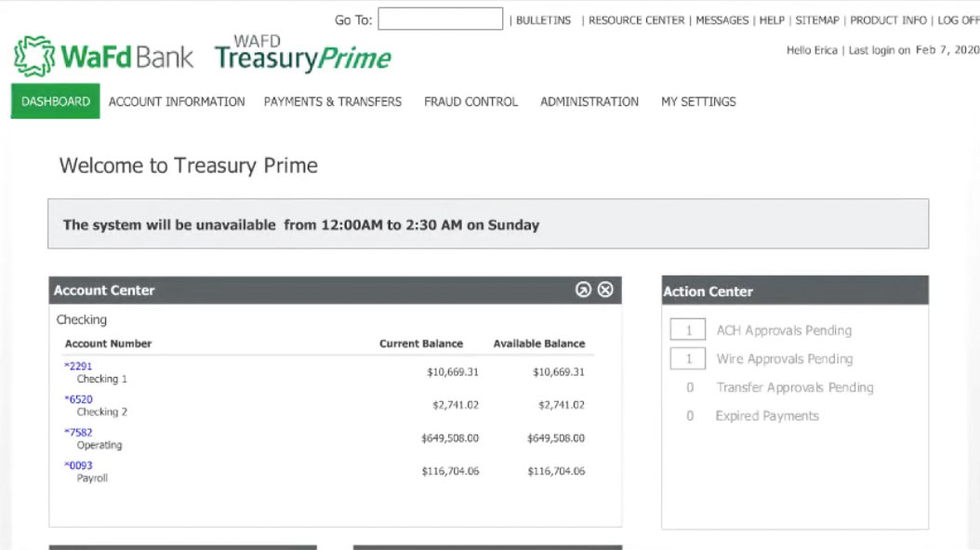Viewport: 980px width, 550px height.
Task: Open account *2291 Checking 1
Action: (78, 366)
